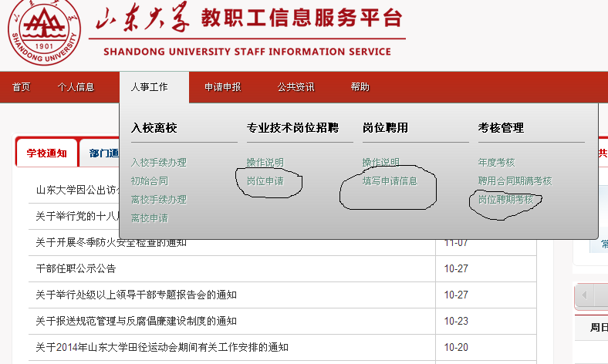The width and height of the screenshot is (608, 364).
Task: Open the 初始合同 link
Action: point(149,181)
